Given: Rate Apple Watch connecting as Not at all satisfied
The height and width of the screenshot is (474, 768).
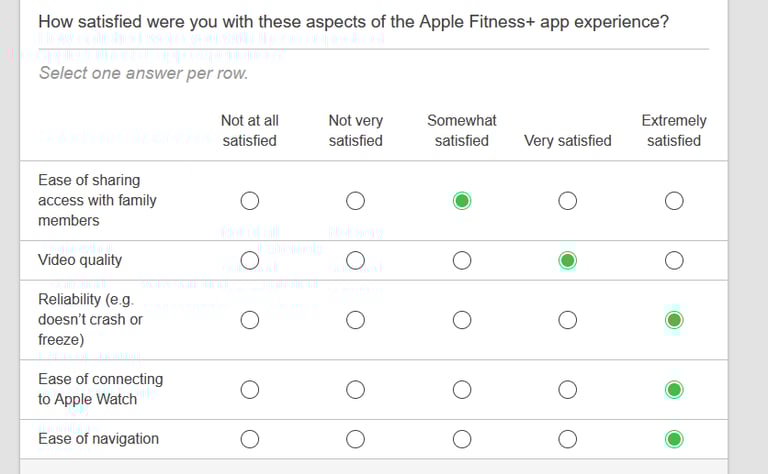Looking at the screenshot, I should click(x=250, y=389).
